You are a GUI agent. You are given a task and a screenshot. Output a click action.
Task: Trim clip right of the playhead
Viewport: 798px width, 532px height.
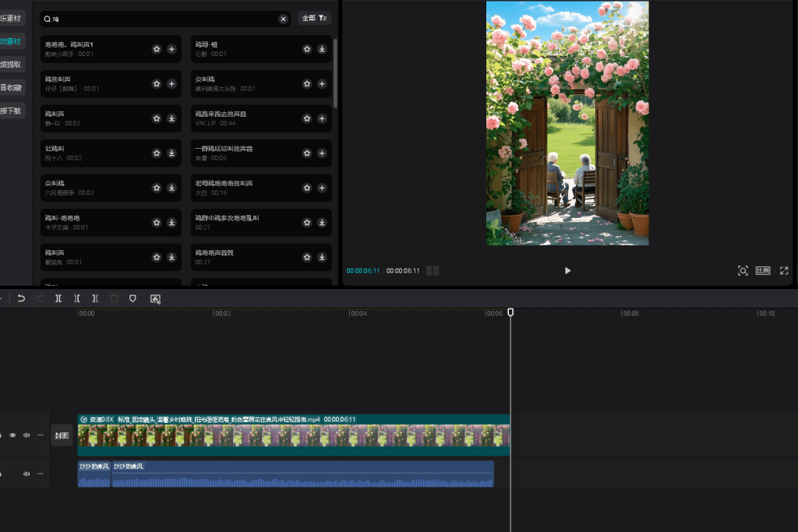(95, 298)
